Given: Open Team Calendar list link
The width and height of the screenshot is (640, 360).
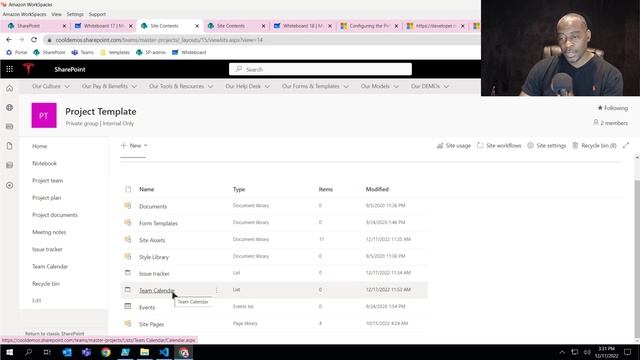Looking at the screenshot, I should click(x=157, y=290).
